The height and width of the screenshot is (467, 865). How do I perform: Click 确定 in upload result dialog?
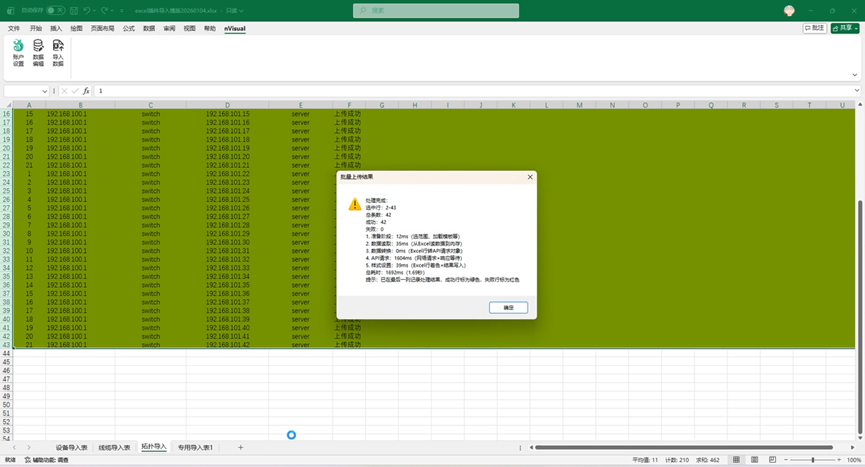[508, 307]
